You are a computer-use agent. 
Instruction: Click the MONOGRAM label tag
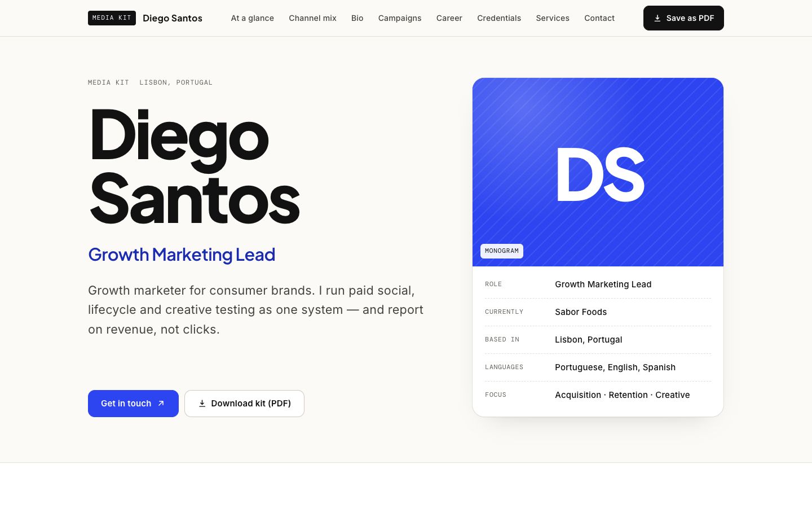click(502, 251)
